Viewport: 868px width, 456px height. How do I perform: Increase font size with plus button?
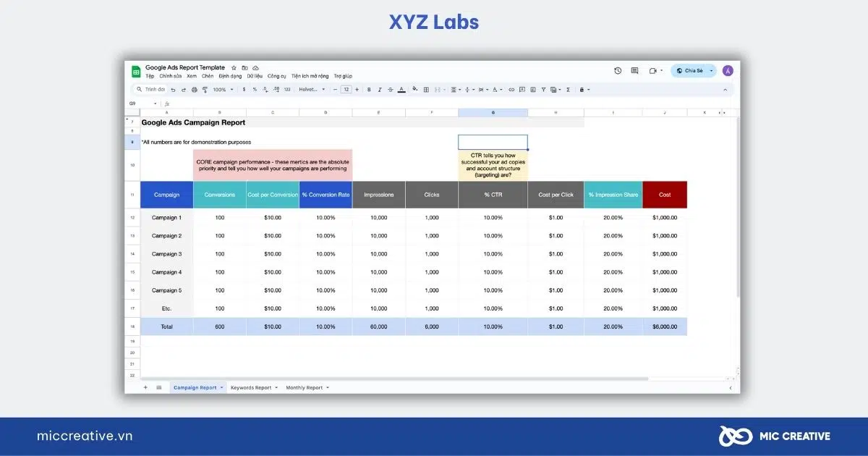pos(357,90)
